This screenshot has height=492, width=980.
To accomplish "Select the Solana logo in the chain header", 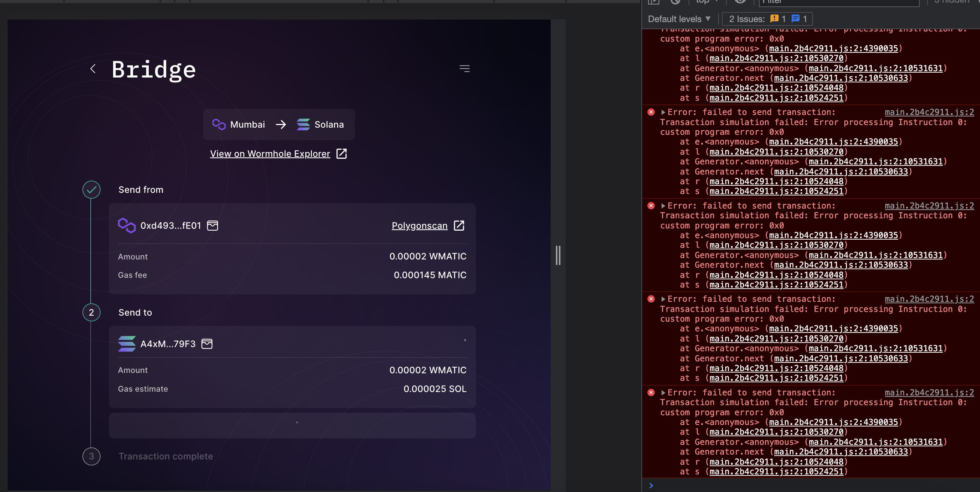I will (x=303, y=124).
